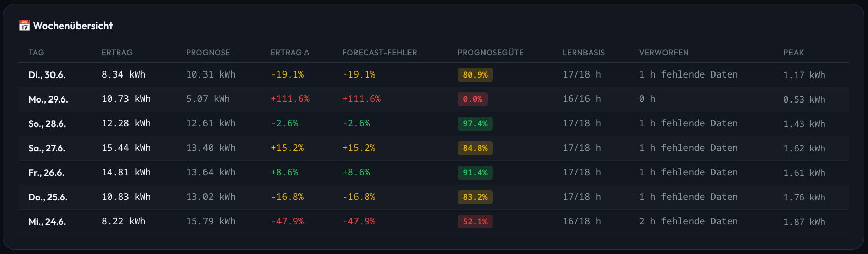The width and height of the screenshot is (868, 254).
Task: Click the PROGNOSE column header
Action: tap(208, 53)
